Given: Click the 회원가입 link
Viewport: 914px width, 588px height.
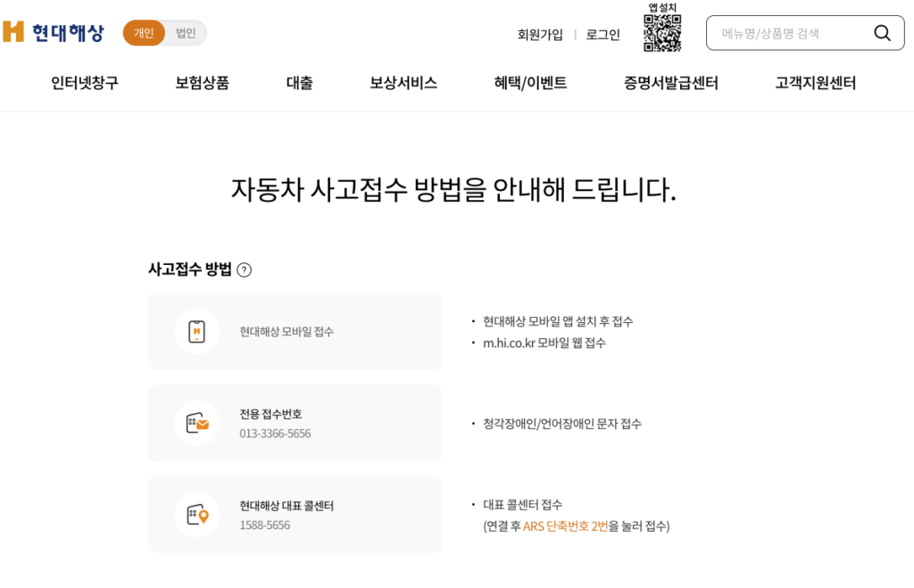Looking at the screenshot, I should (539, 34).
